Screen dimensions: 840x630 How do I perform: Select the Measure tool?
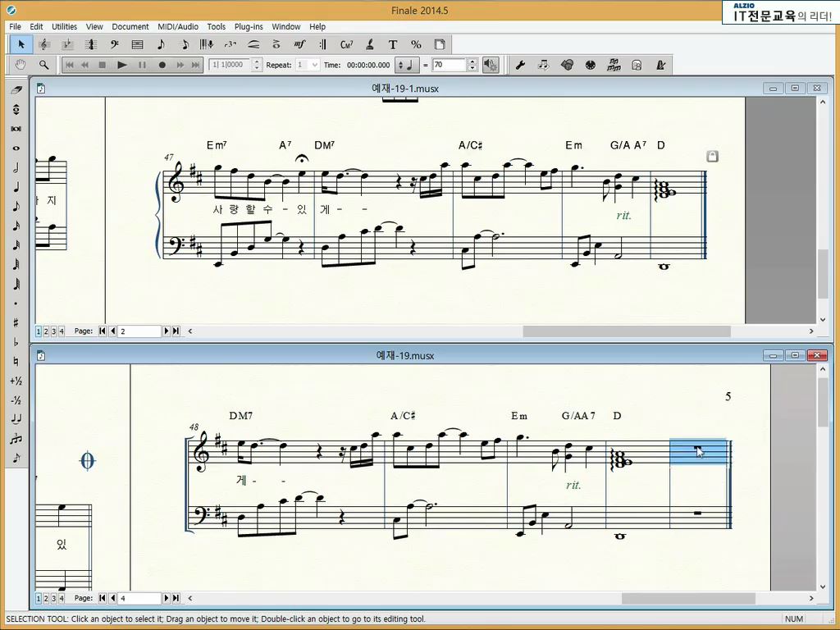point(137,44)
